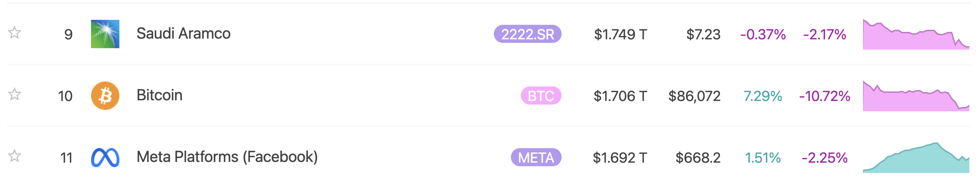Screen dimensions: 980x185
Task: Open the Meta Platforms (Facebook) link
Action: 227,157
